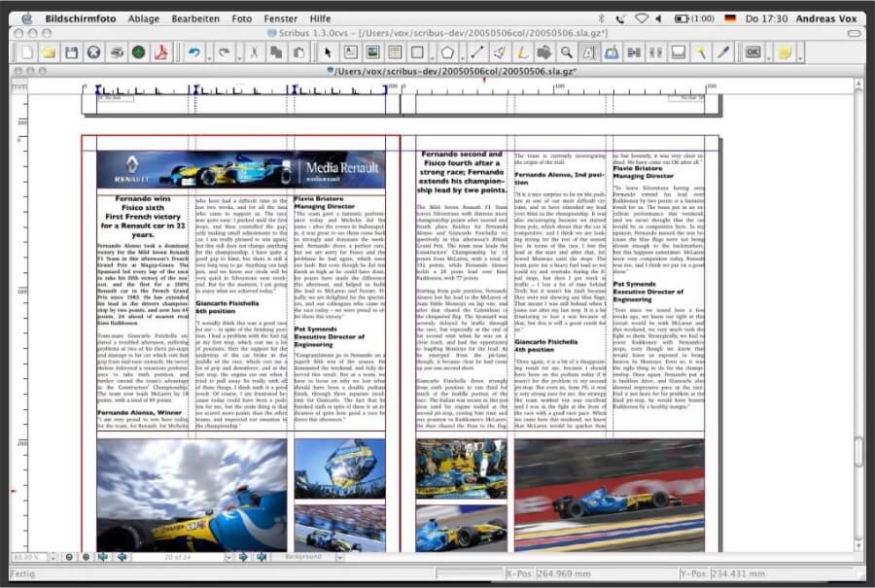
Task: Zoom out with the minus button
Action: (x=69, y=557)
